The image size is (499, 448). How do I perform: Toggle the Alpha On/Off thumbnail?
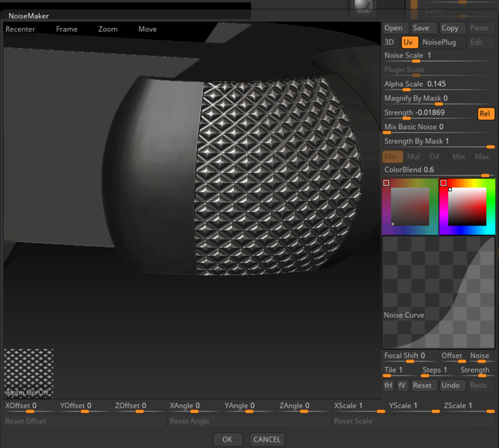tap(29, 373)
